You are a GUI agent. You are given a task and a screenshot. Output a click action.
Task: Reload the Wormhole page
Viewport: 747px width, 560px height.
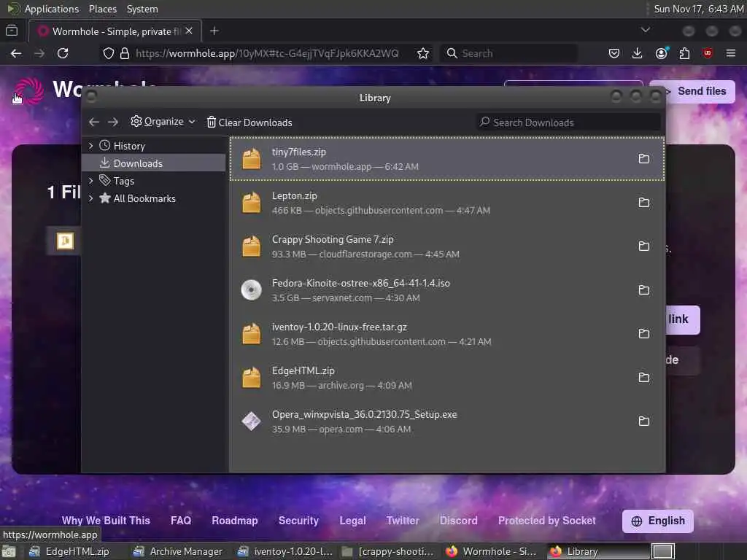coord(63,53)
